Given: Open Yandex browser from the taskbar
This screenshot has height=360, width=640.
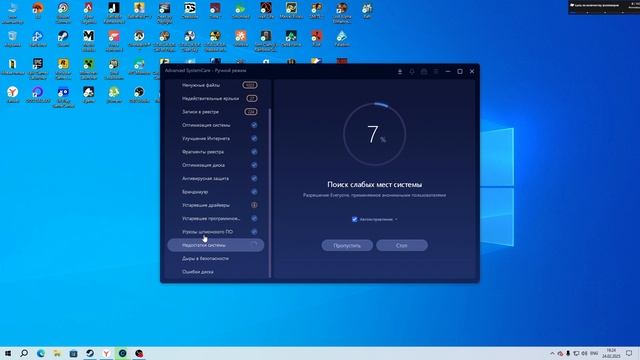Looking at the screenshot, I should [106, 353].
